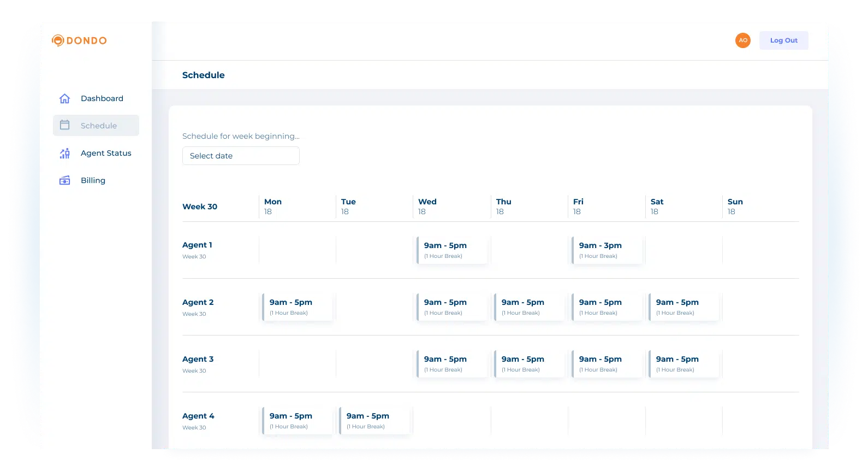Screen dimensions: 868x471
Task: Click the Schedule page heading
Action: (203, 75)
